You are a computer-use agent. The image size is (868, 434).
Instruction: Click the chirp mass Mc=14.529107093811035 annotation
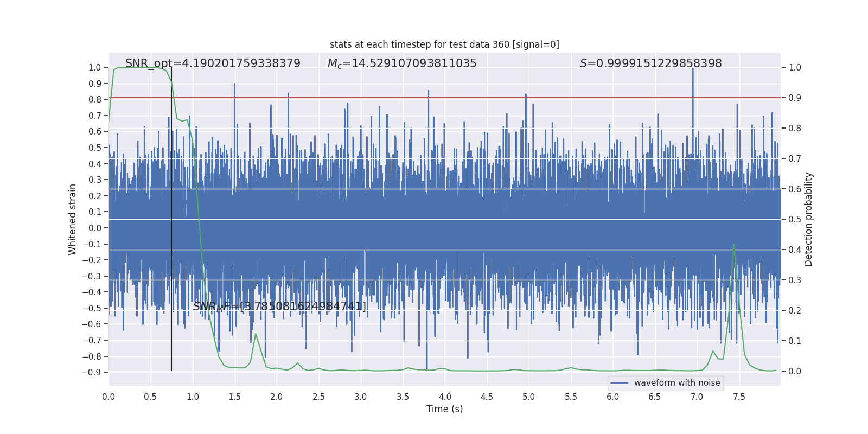point(402,63)
